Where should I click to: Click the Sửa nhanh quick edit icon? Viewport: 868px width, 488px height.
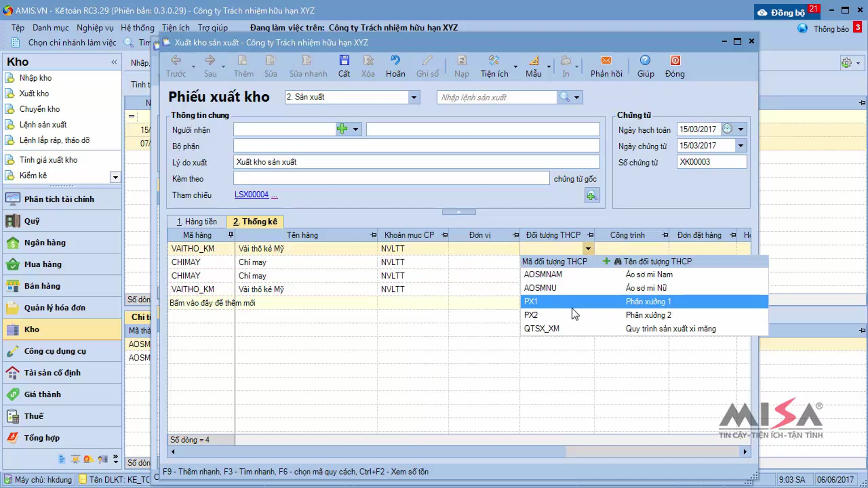tap(307, 60)
